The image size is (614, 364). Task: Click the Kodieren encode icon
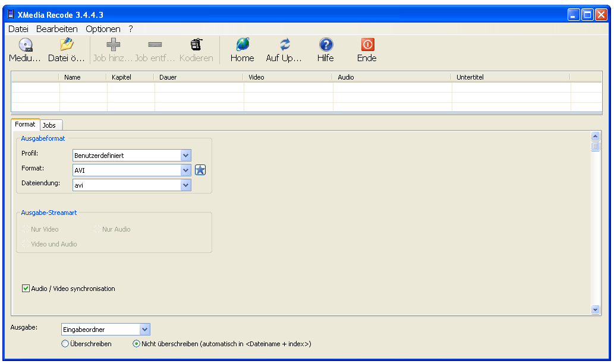click(196, 45)
